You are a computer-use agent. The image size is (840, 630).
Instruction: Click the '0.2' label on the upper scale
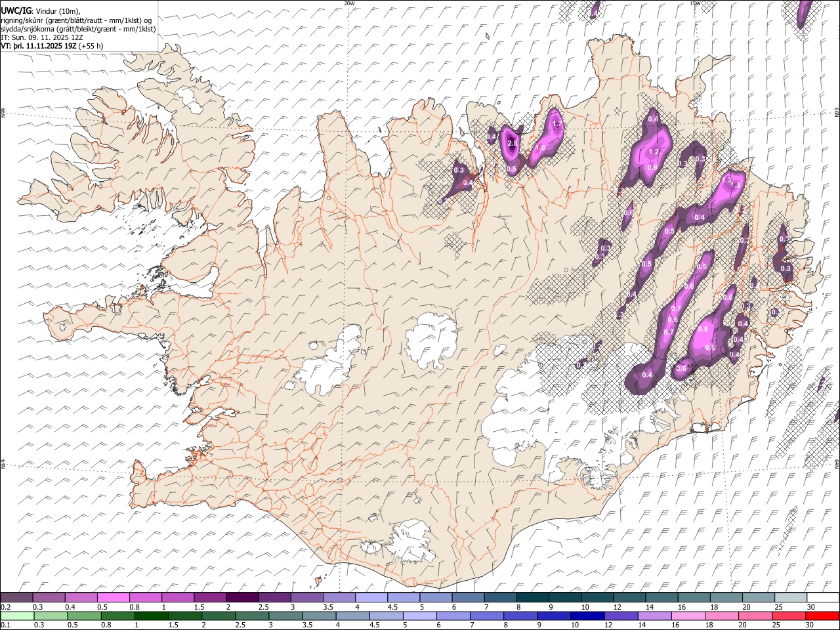coord(4,608)
